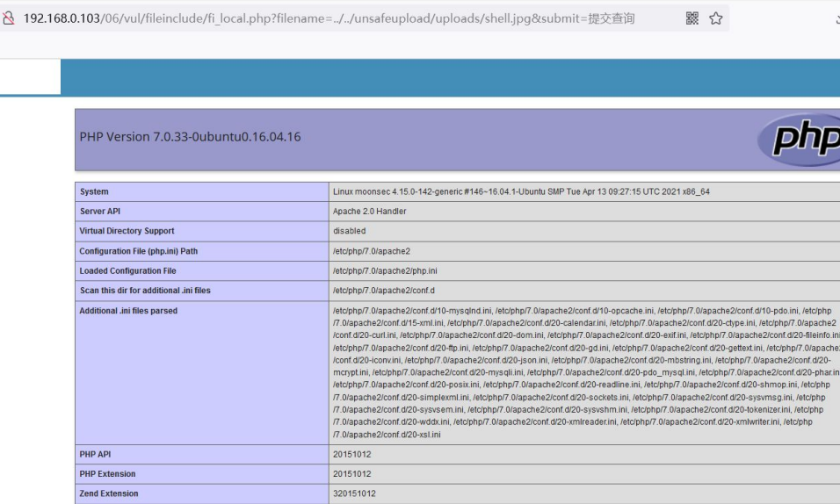
Task: Select the Server API label cell
Action: [103, 212]
